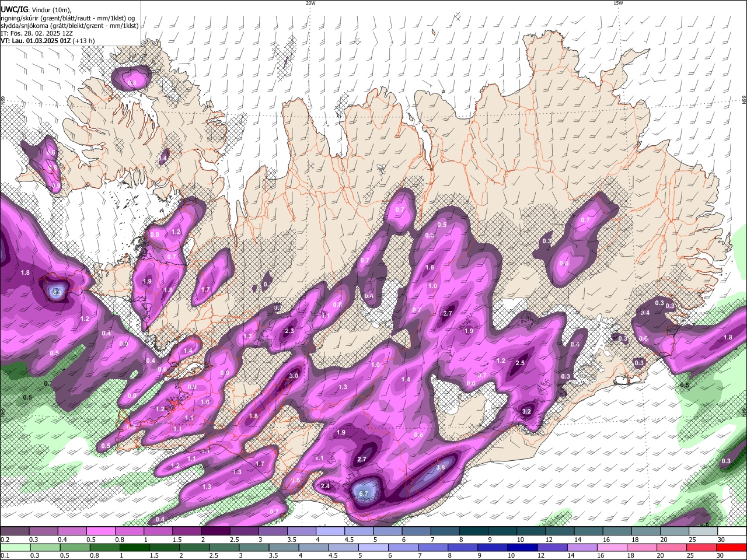
Task: Select the 14 violet swatch in the rain scale
Action: coord(581,547)
